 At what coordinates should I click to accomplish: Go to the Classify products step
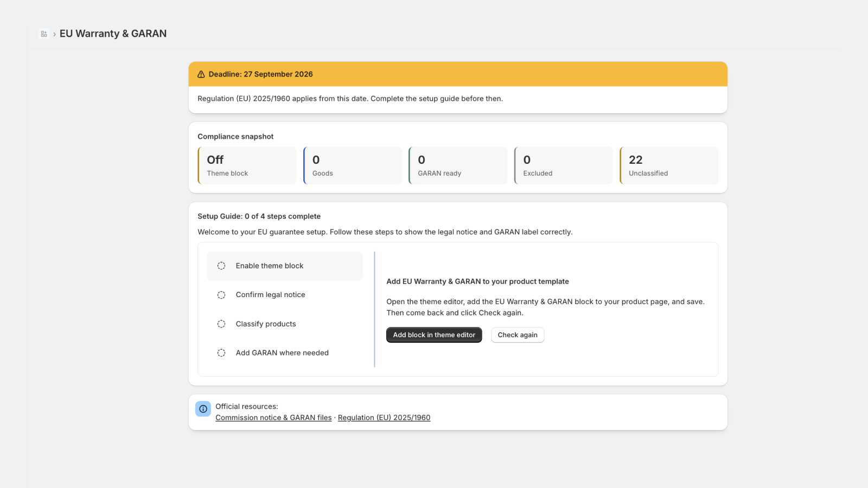(285, 324)
